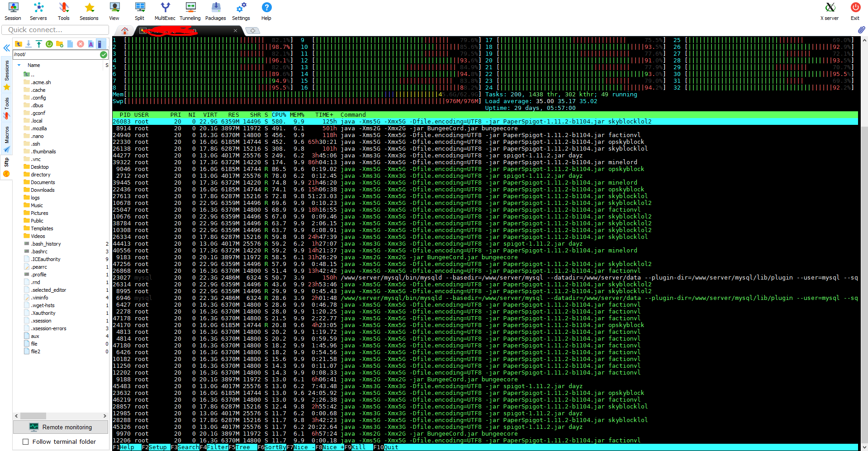Collapse the sidebar with double chevron
Image resolution: width=868 pixels, height=451 pixels.
coord(6,47)
